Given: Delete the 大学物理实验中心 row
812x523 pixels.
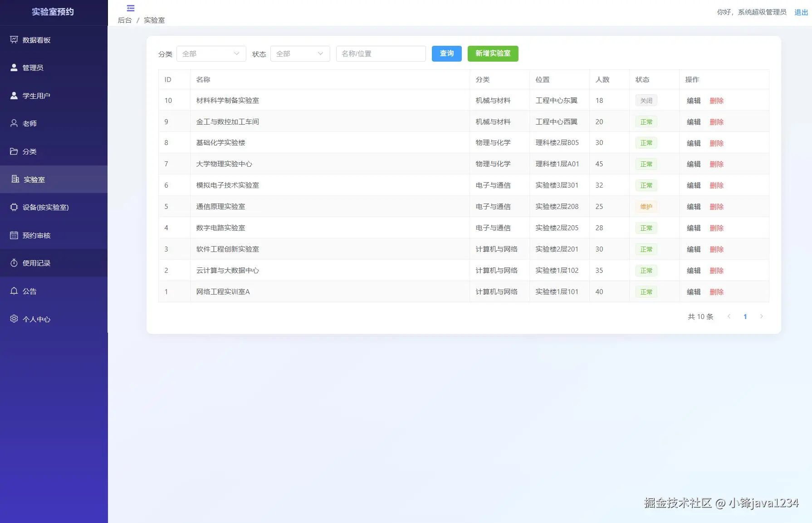Looking at the screenshot, I should pos(717,164).
